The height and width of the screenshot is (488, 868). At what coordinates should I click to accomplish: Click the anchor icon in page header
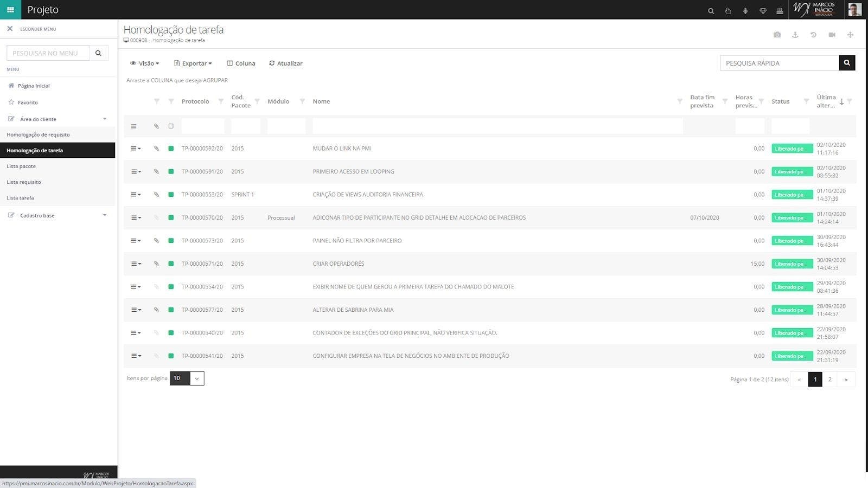coord(795,35)
